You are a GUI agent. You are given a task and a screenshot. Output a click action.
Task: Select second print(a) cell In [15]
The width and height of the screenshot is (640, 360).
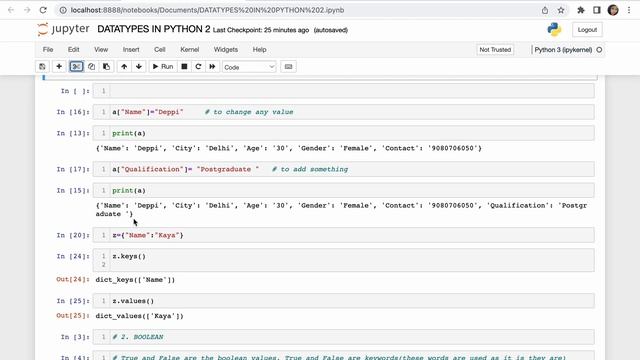click(343, 191)
